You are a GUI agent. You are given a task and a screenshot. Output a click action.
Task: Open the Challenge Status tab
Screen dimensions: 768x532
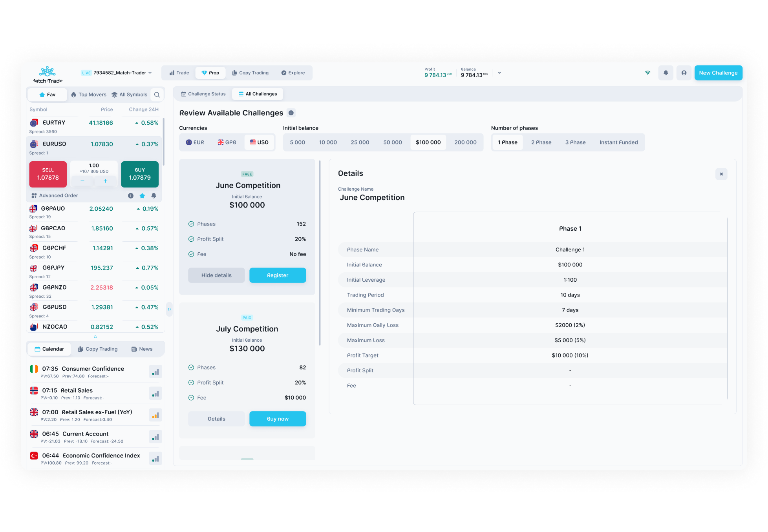203,94
